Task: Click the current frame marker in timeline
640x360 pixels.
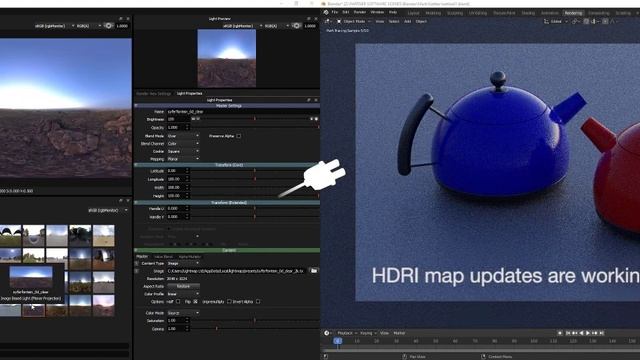Action: (x=338, y=341)
